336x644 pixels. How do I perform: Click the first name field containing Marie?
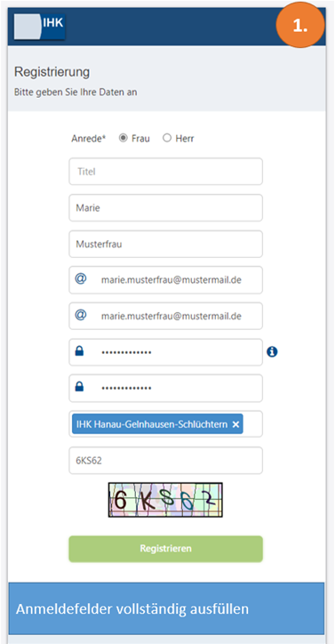coord(165,208)
